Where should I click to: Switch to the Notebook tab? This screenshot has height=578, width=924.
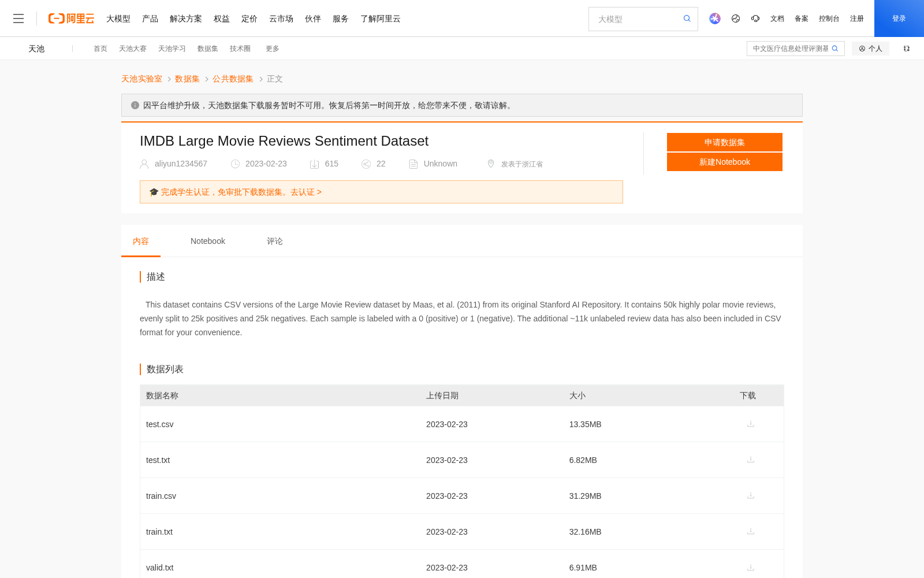[x=208, y=241]
